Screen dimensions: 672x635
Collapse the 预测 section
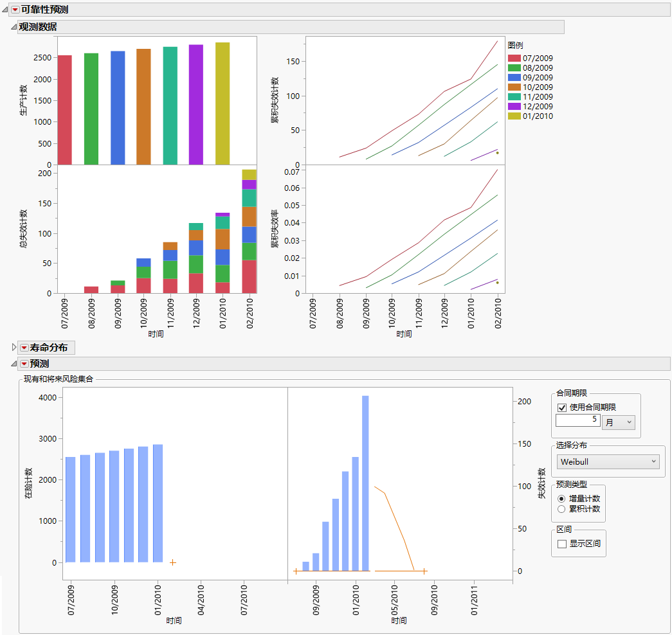(x=13, y=363)
